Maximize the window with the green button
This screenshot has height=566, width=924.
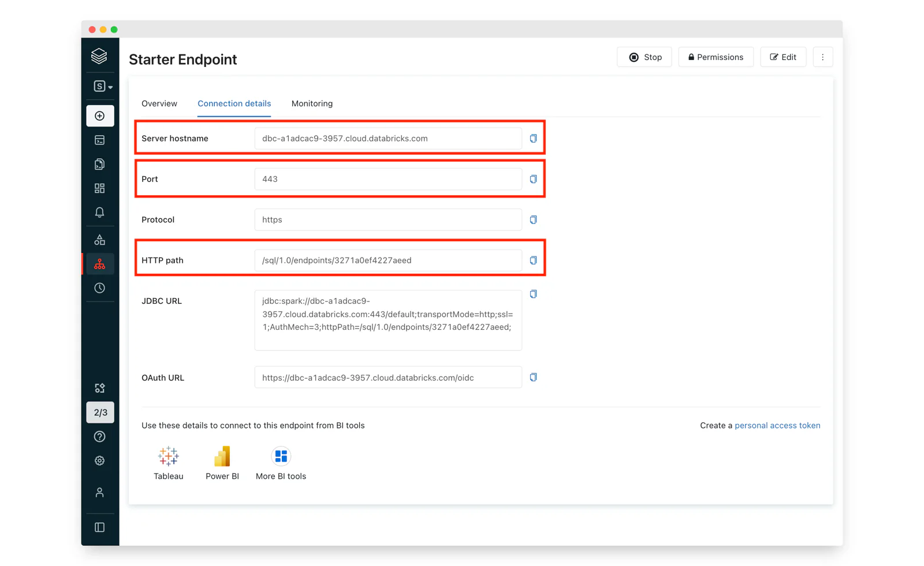pyautogui.click(x=114, y=29)
